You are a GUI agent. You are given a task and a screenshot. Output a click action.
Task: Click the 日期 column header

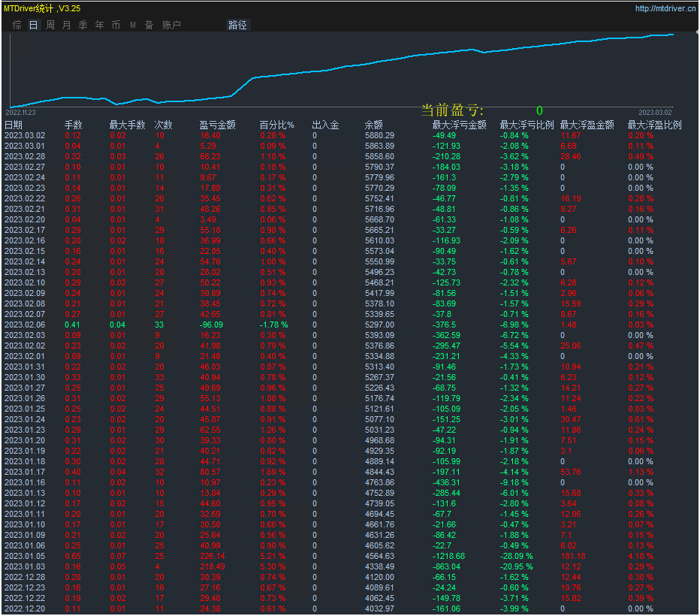pos(14,125)
